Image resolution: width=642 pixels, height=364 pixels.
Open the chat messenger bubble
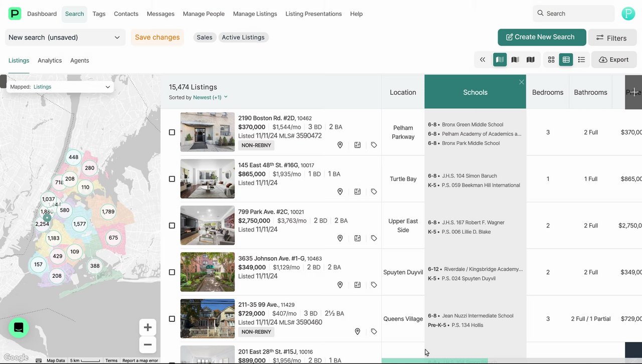pos(19,328)
